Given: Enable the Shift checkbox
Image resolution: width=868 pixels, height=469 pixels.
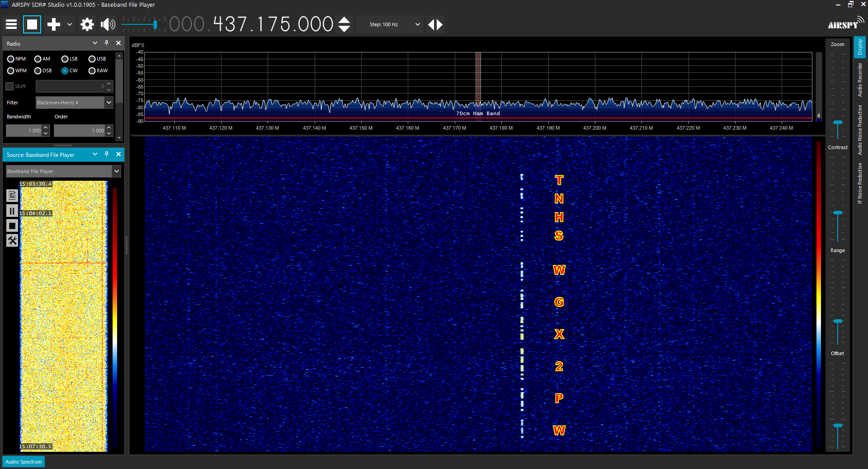Looking at the screenshot, I should 9,86.
